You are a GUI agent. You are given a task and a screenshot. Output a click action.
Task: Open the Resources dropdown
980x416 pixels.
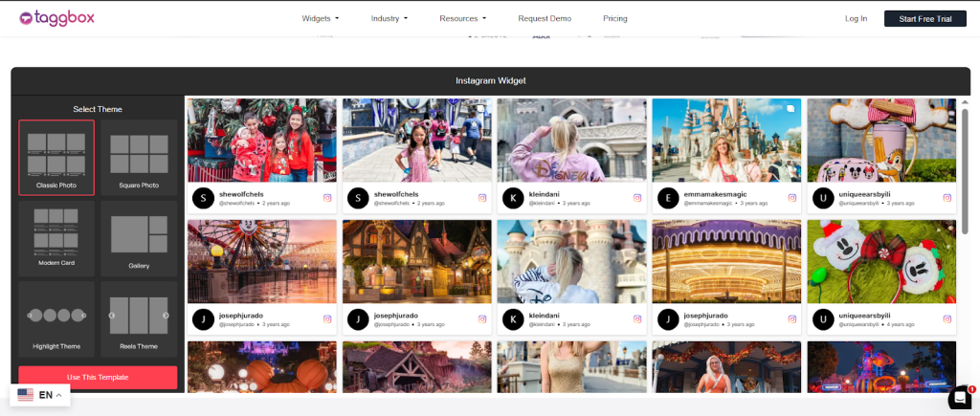click(x=462, y=18)
